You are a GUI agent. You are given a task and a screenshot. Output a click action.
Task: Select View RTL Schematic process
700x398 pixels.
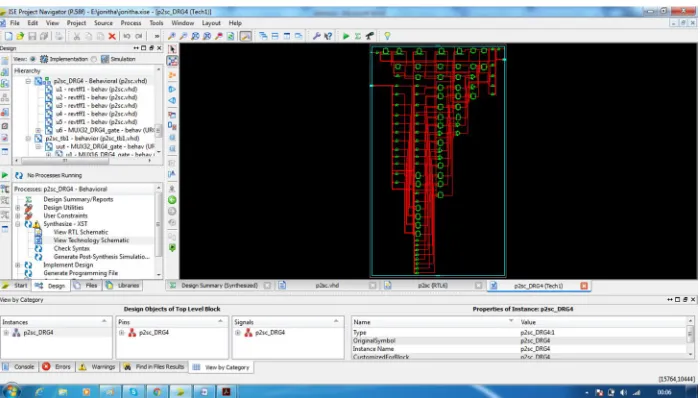click(81, 232)
